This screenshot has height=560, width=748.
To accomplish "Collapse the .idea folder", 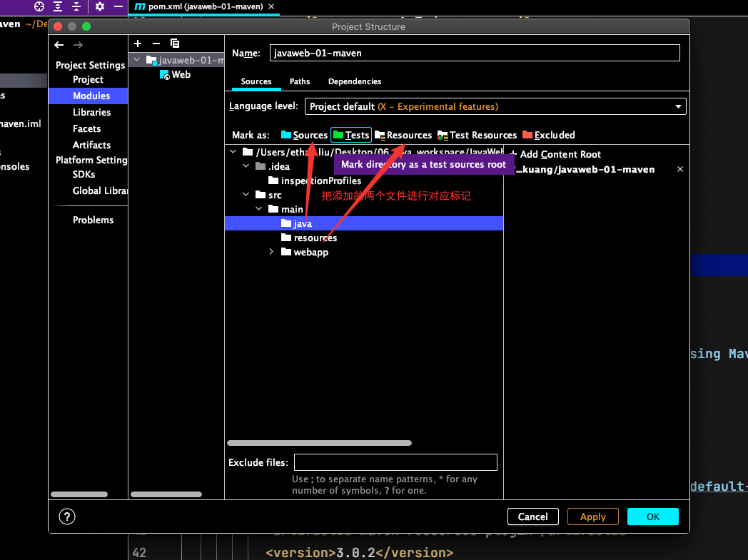I will tap(246, 166).
